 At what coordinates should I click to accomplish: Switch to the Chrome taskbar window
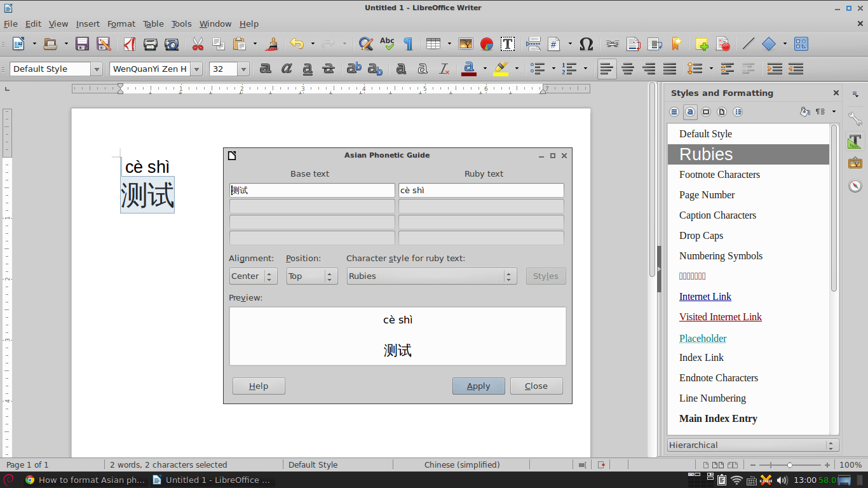tap(85, 480)
